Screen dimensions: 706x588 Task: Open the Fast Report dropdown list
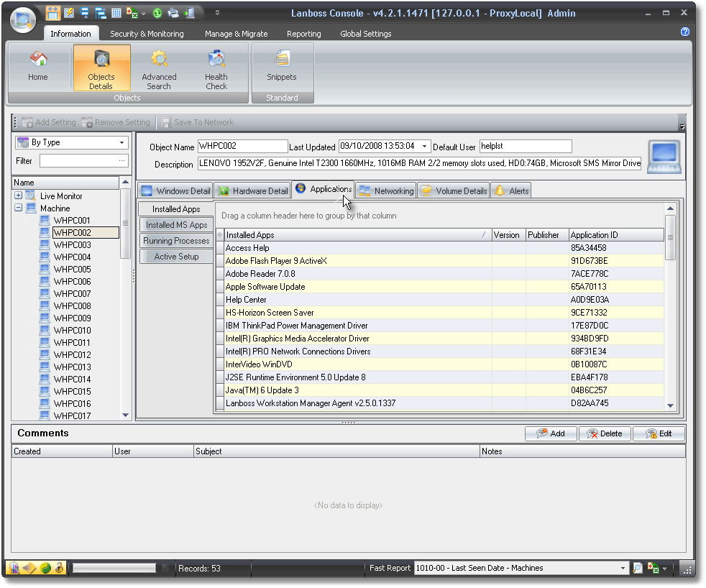coord(623,568)
